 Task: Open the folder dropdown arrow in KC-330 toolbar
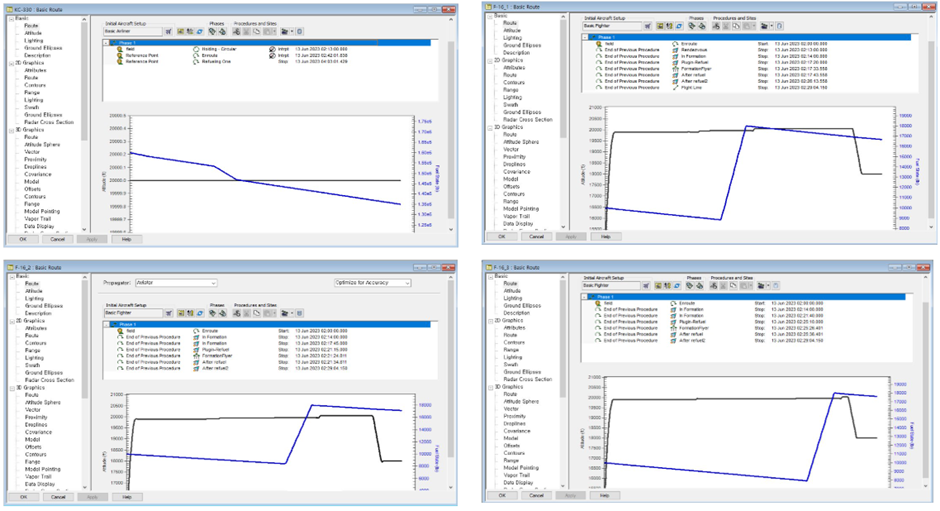[291, 31]
